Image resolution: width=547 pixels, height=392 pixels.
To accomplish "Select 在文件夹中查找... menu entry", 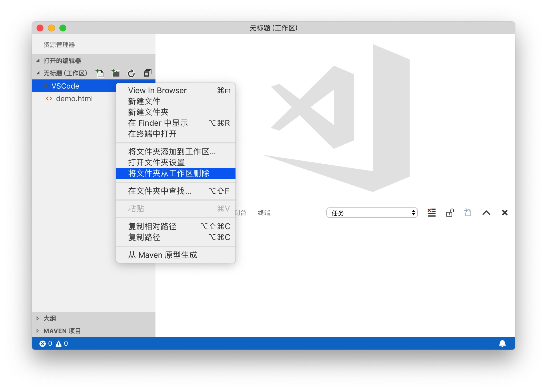I will click(176, 191).
